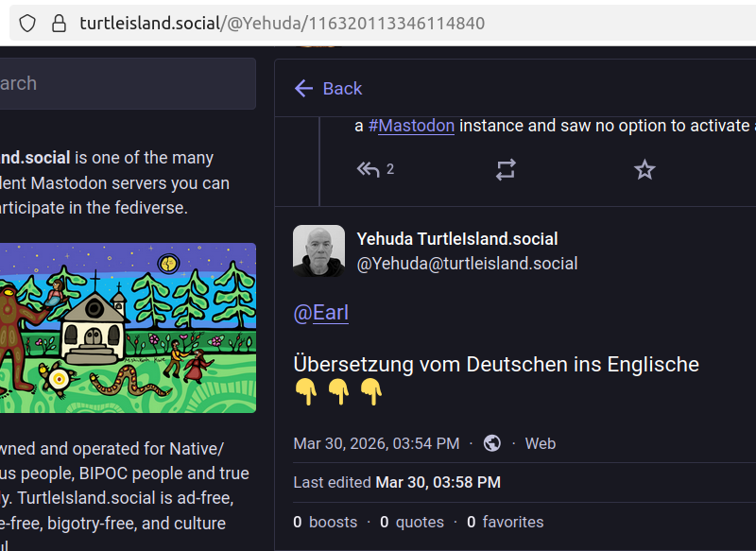Boost the post using the retweet icon
The image size is (756, 551).
pos(506,170)
